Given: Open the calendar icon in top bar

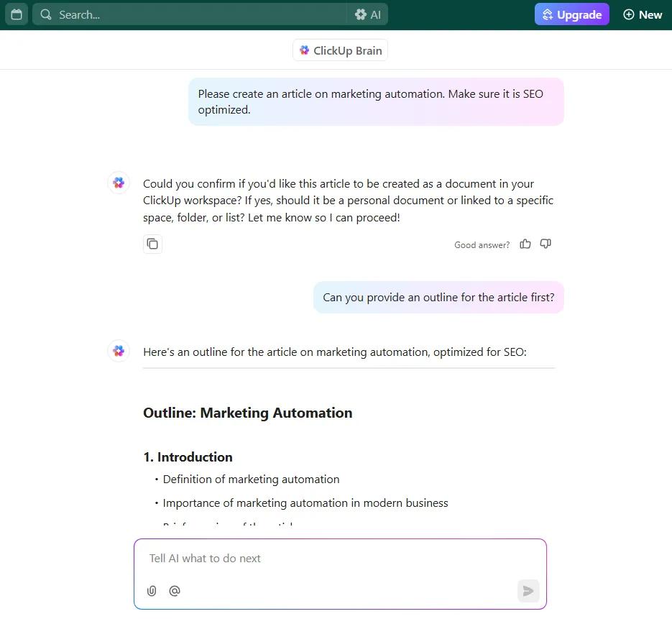Looking at the screenshot, I should coord(17,14).
